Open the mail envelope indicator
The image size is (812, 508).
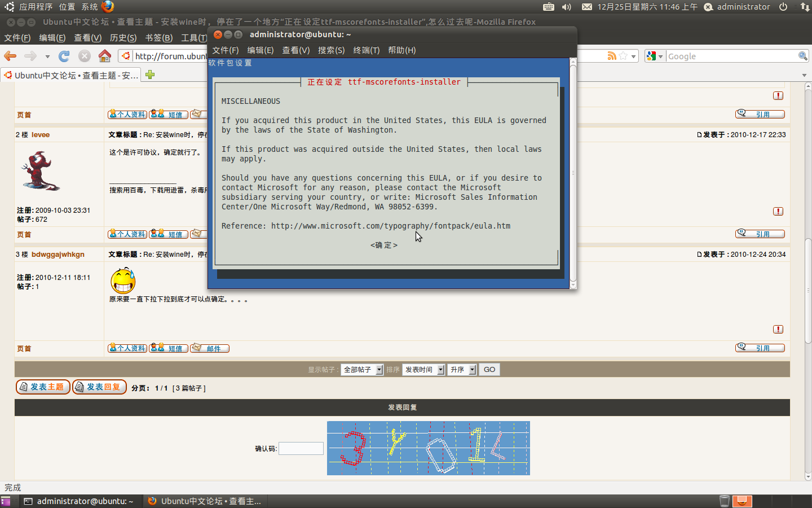point(587,7)
